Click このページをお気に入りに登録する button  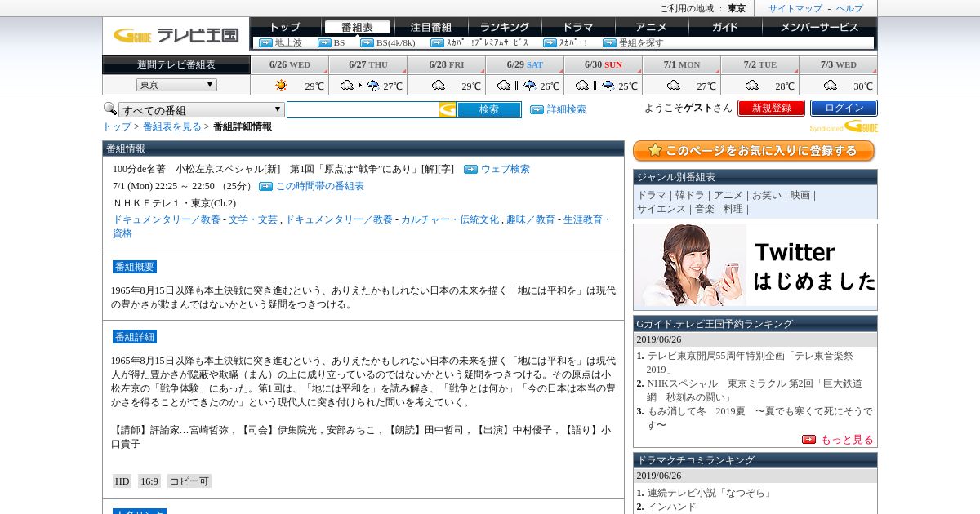pyautogui.click(x=754, y=151)
